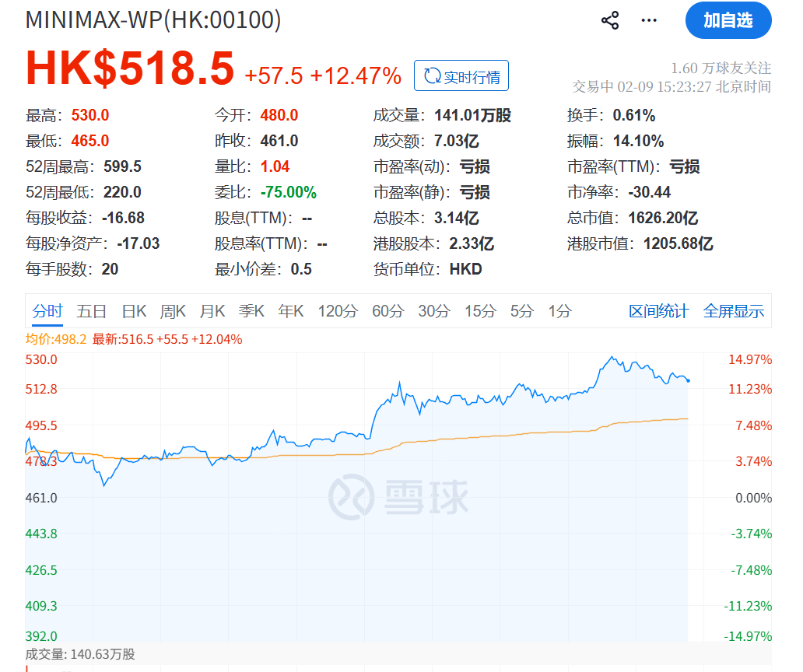Select the 分时 intraday tab
The width and height of the screenshot is (803, 672).
point(47,310)
